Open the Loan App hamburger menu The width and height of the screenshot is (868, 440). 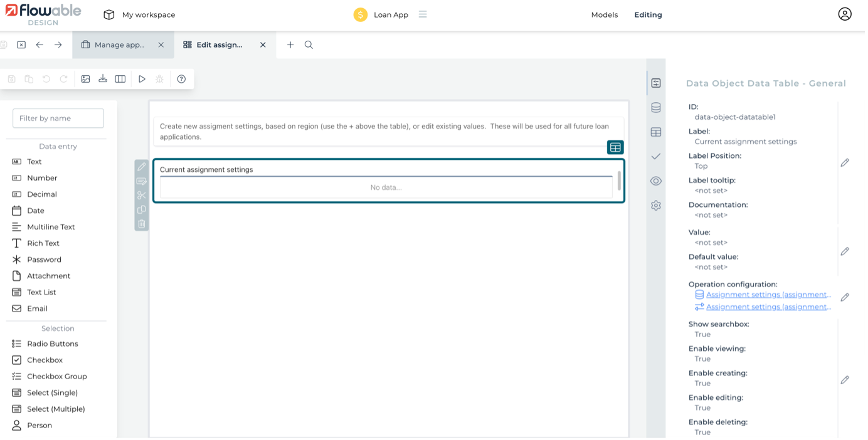[423, 14]
